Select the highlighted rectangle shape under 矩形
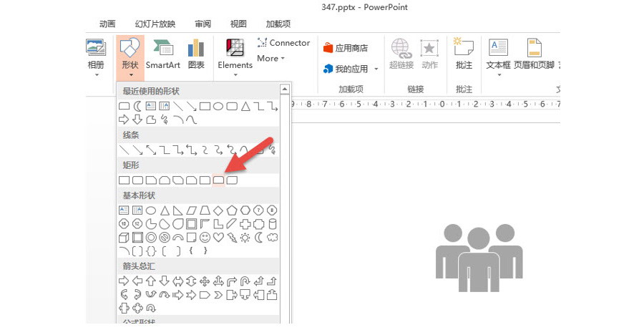Image resolution: width=644 pixels, height=335 pixels. pyautogui.click(x=218, y=180)
